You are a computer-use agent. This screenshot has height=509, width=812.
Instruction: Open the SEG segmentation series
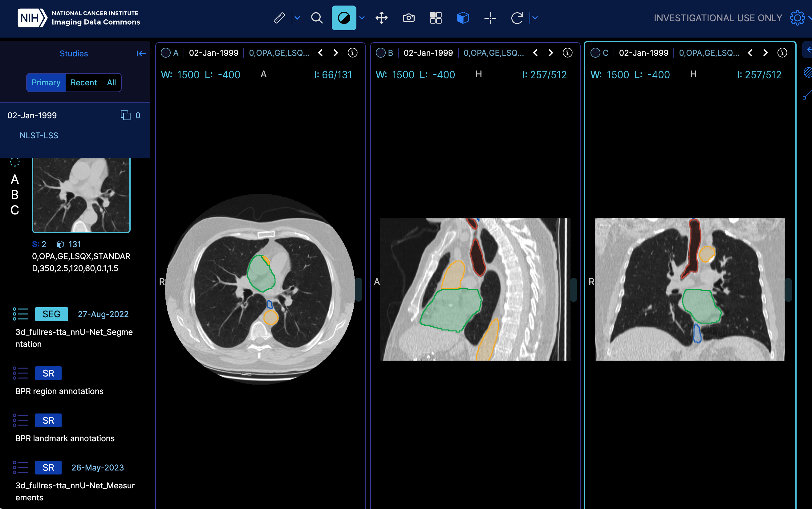pos(51,314)
